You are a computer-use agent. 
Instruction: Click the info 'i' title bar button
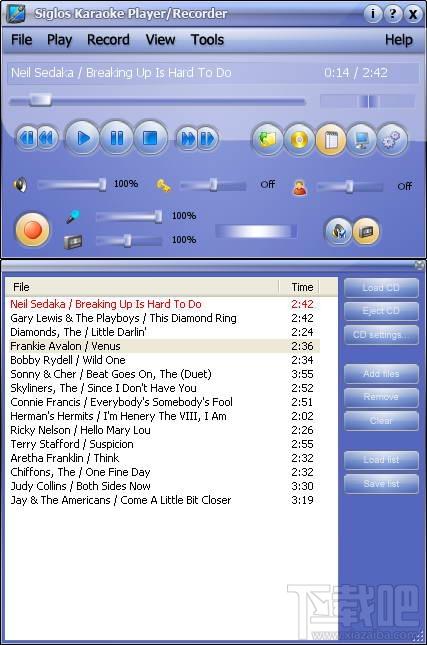(x=373, y=14)
